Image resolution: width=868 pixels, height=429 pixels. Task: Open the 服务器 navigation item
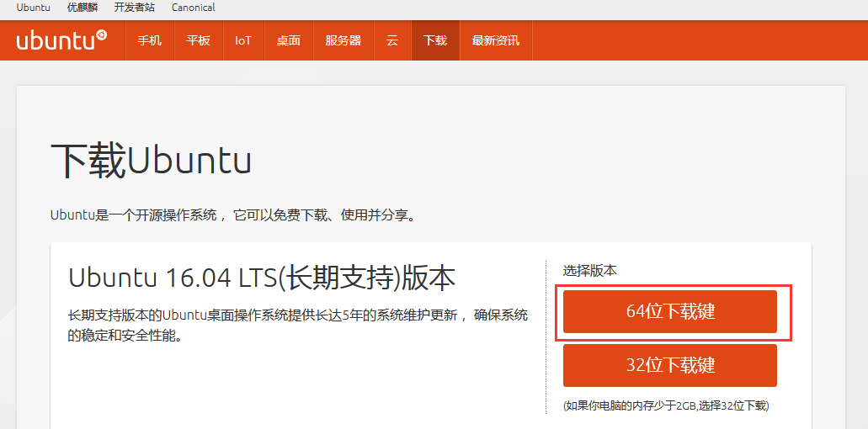tap(343, 40)
